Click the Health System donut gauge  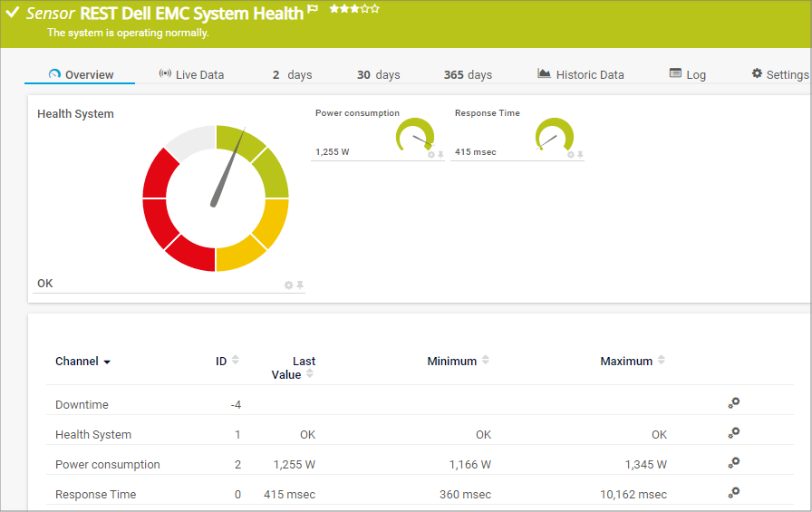pos(216,198)
